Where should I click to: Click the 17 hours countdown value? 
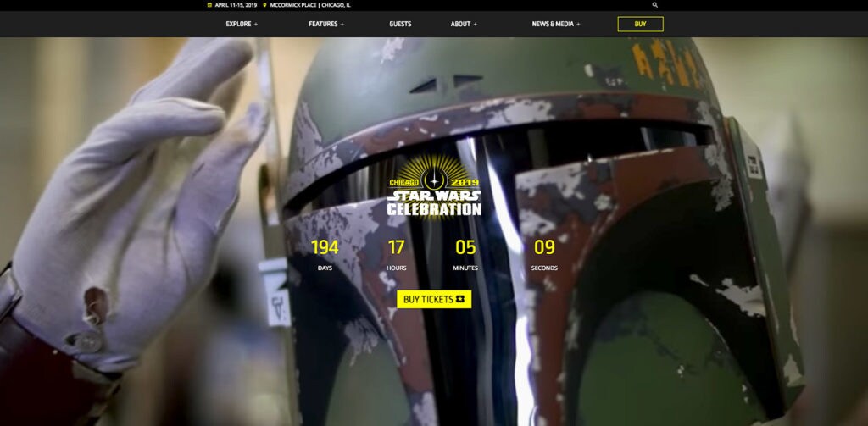click(397, 247)
